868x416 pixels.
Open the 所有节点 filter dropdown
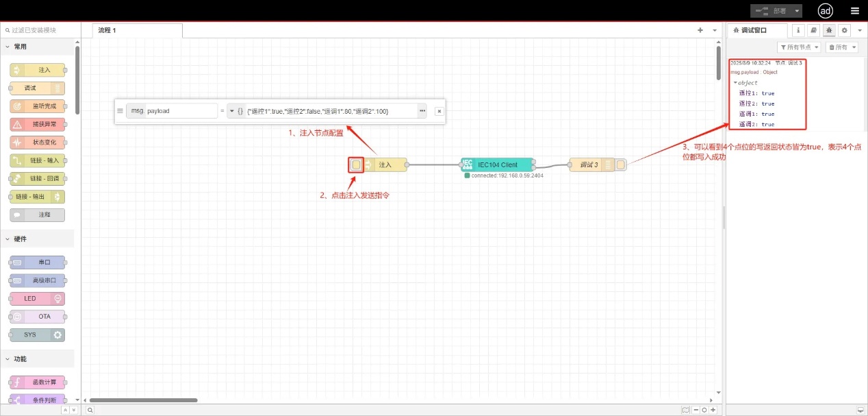pyautogui.click(x=799, y=47)
